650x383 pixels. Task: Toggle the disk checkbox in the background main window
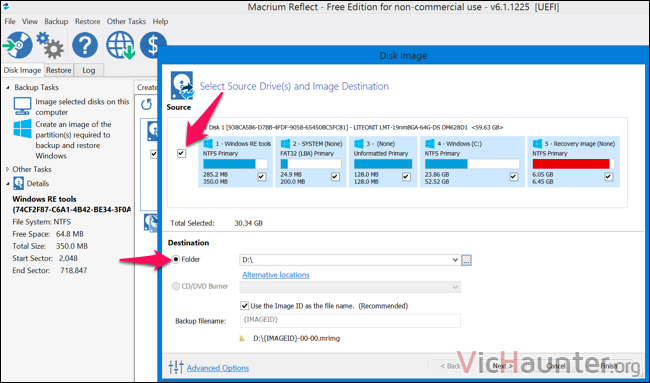click(x=153, y=154)
